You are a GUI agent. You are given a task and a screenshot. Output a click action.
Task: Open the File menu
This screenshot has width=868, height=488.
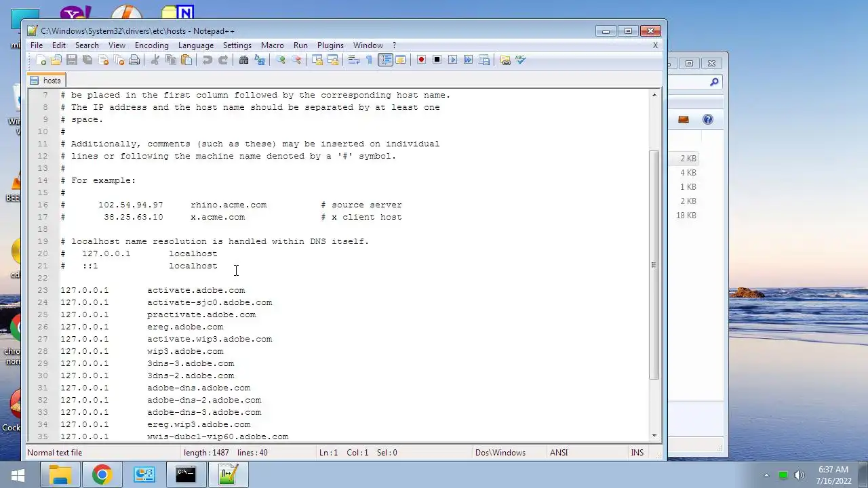click(x=37, y=45)
